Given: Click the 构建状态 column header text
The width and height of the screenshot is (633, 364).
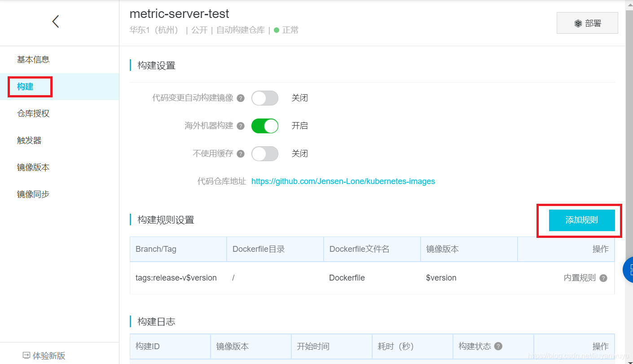Looking at the screenshot, I should [x=475, y=346].
